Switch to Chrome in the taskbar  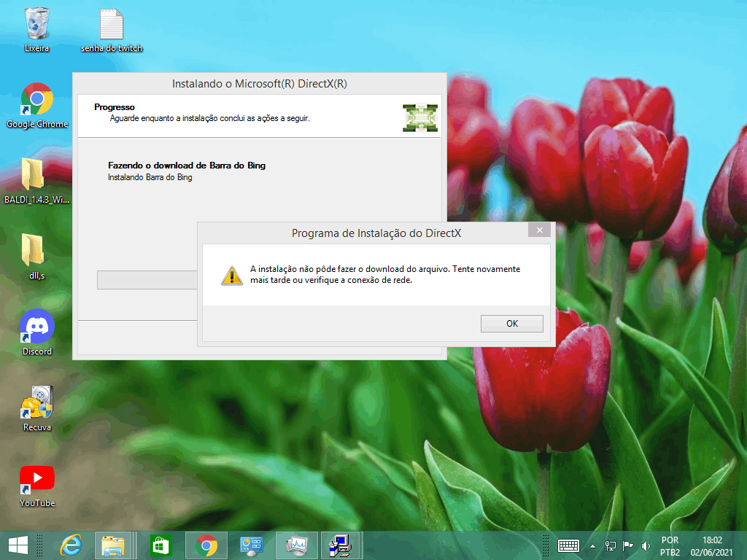[x=206, y=545]
